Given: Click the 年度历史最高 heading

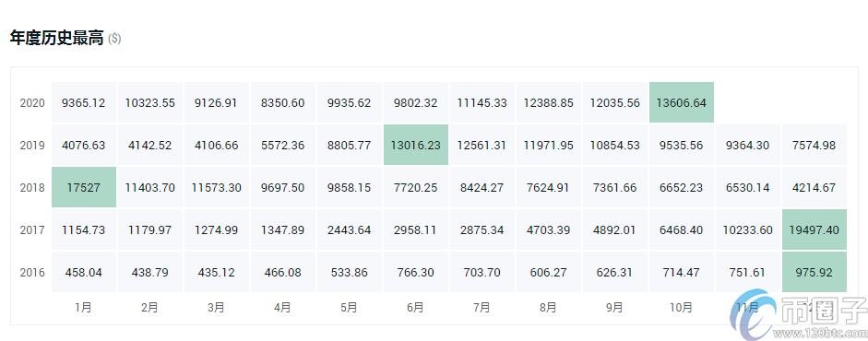Looking at the screenshot, I should (57, 38).
